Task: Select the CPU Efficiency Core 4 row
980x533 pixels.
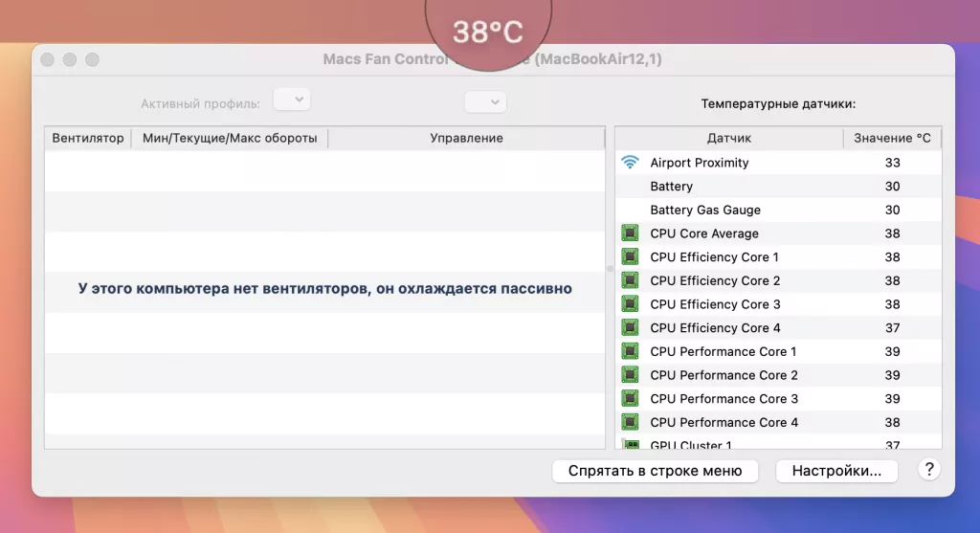Action: click(x=715, y=328)
